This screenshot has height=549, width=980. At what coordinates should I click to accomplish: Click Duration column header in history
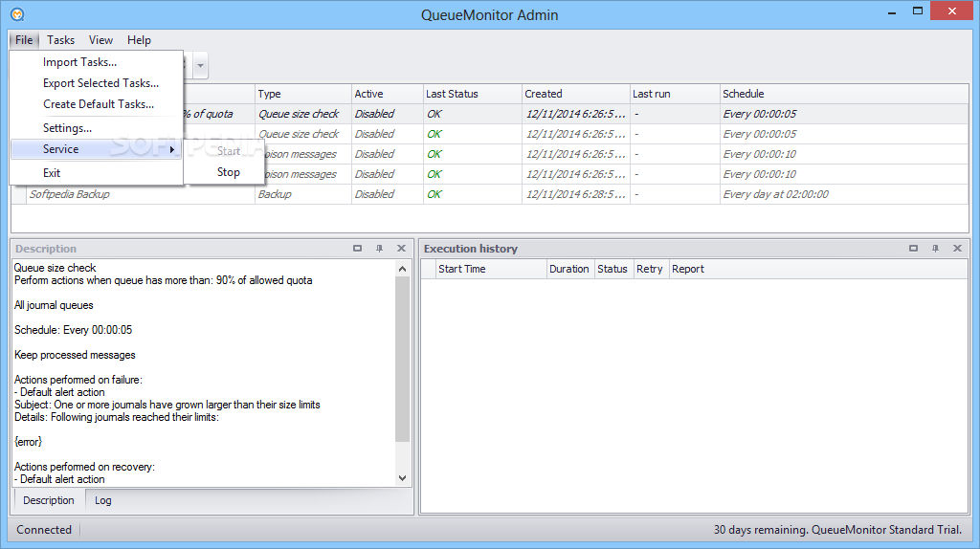[x=570, y=269]
